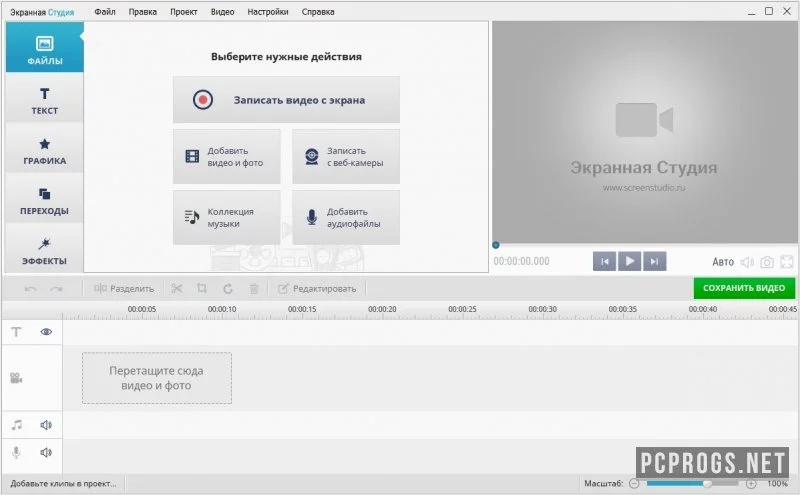Viewport: 800px width, 495px height.
Task: Click the music track note icon
Action: pyautogui.click(x=17, y=425)
